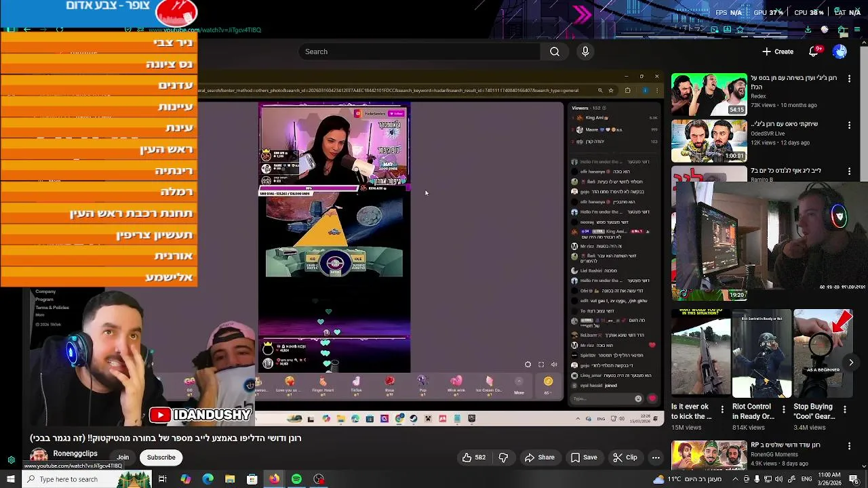Screen dimensions: 868x488
Task: Open Microsoft Edge from the taskbar
Action: point(208,479)
